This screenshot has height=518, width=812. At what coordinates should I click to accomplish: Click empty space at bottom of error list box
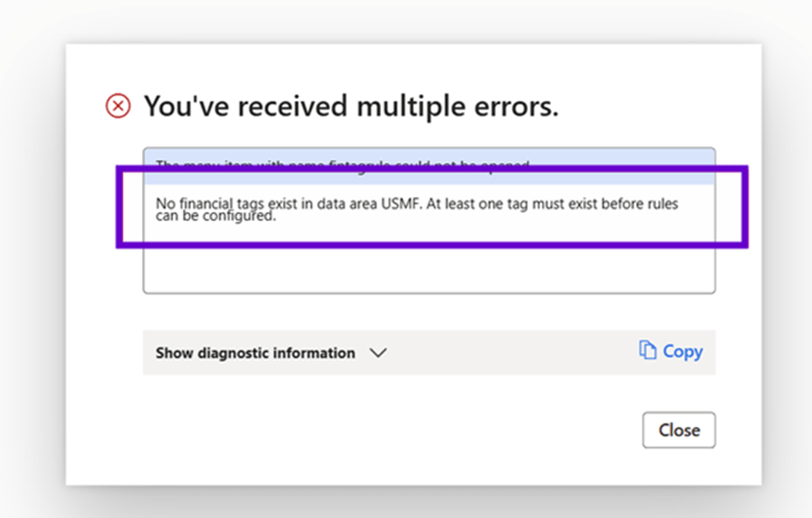click(428, 270)
